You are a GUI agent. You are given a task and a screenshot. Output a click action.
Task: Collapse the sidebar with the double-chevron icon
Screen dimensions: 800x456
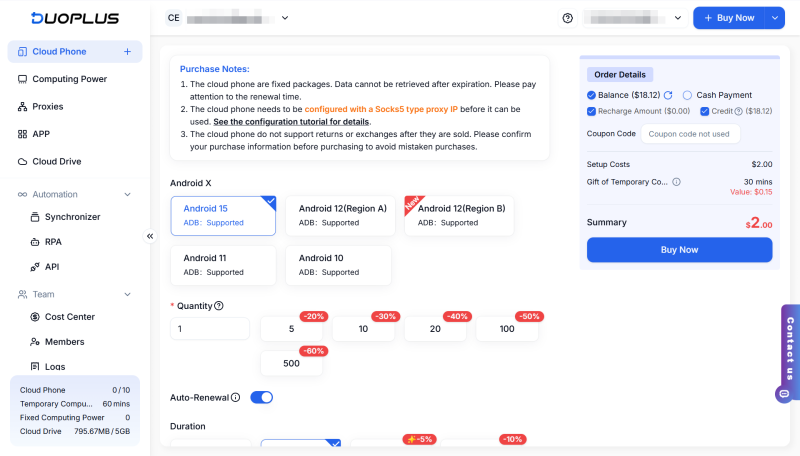click(x=150, y=236)
